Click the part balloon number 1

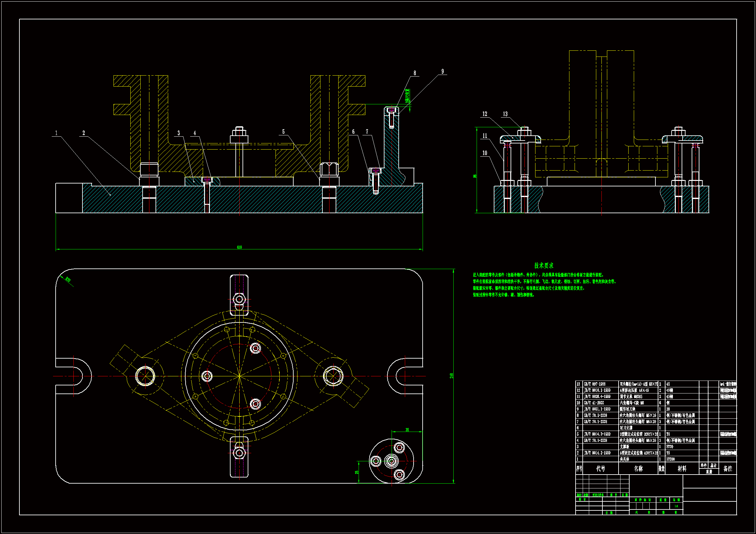[x=56, y=133]
